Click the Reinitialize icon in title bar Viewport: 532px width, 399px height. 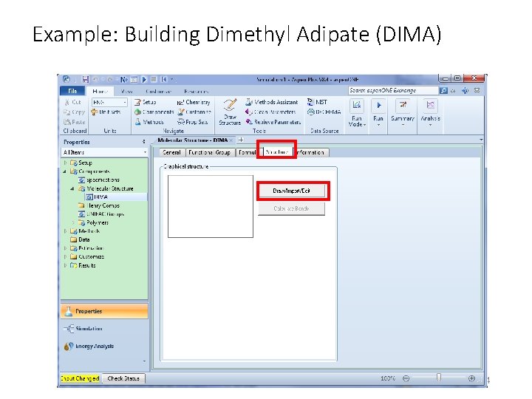point(164,79)
